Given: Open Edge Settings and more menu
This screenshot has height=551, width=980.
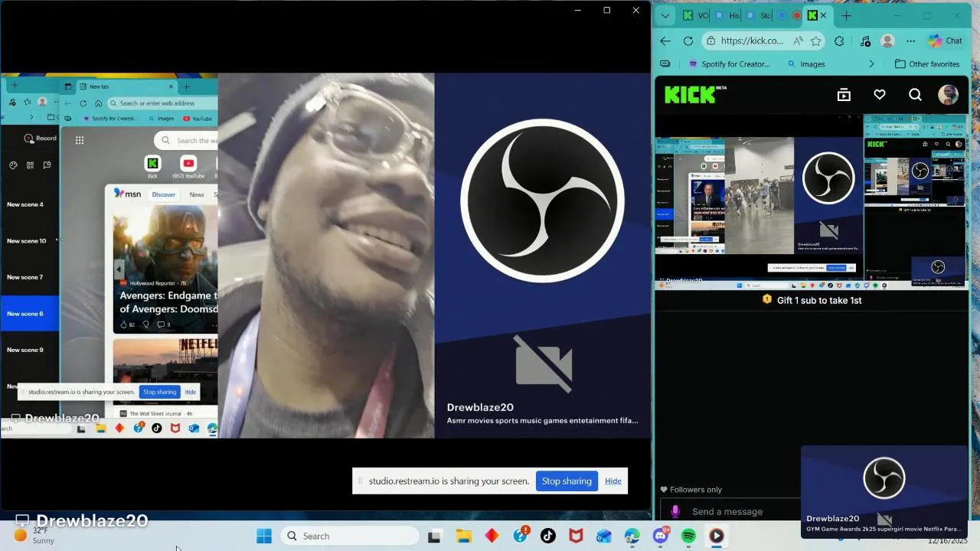Looking at the screenshot, I should pos(910,41).
